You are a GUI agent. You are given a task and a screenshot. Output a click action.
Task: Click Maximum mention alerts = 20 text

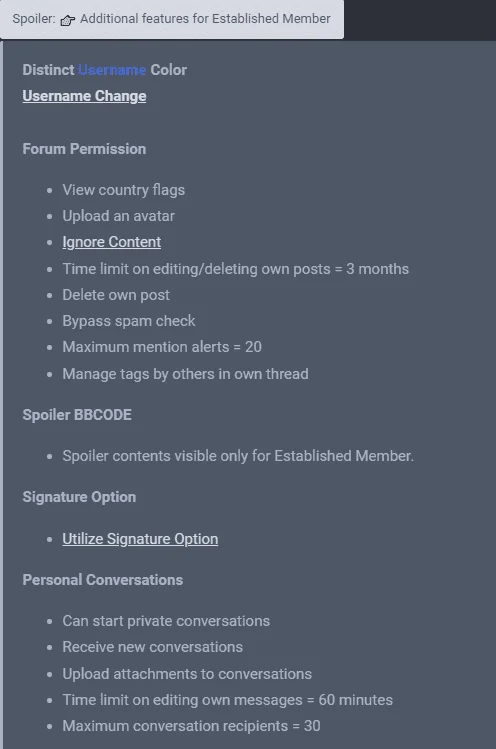tap(162, 347)
